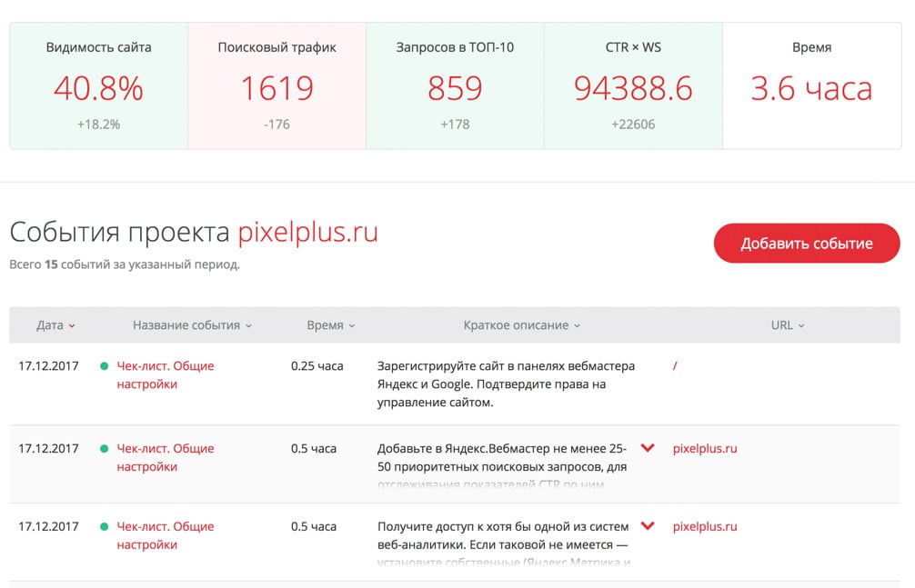The image size is (915, 588).
Task: Open pixelplus.ru URL in third event row
Action: (x=705, y=527)
